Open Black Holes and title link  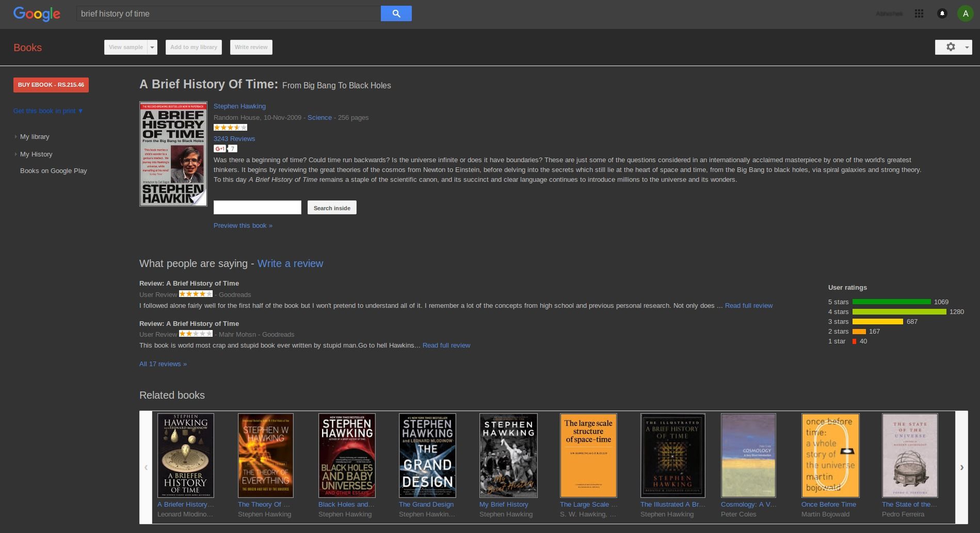346,504
